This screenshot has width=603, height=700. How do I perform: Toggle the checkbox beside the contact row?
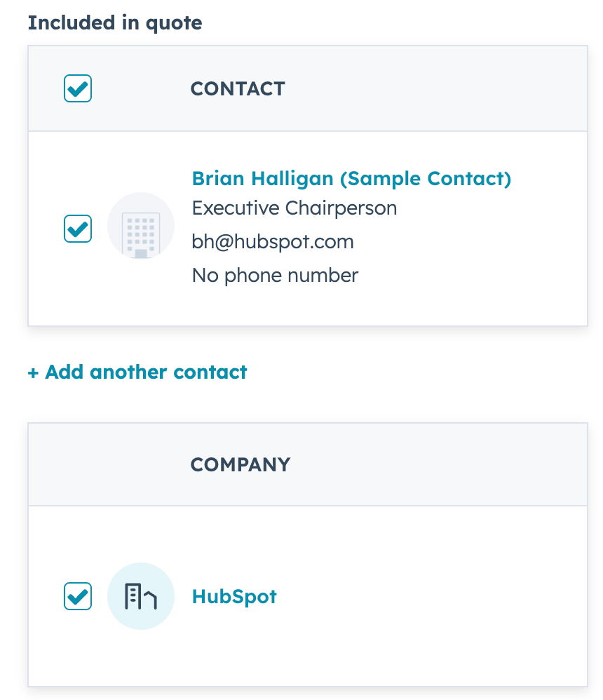[78, 229]
